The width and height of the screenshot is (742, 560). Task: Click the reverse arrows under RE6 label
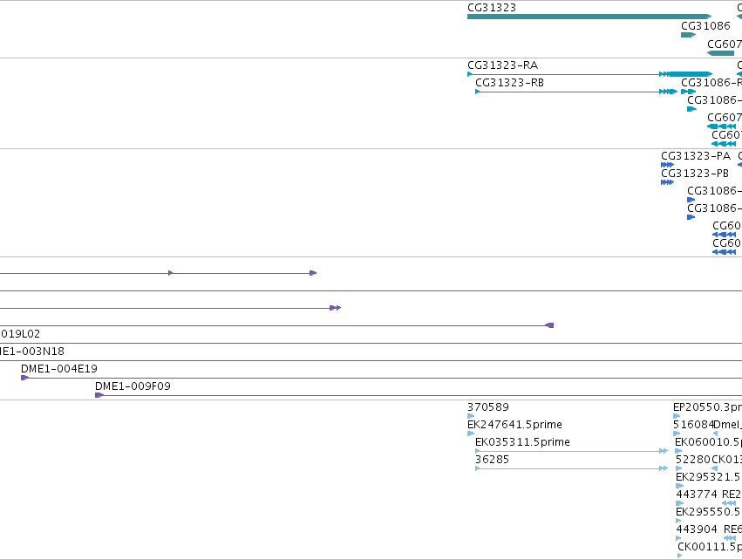730,538
